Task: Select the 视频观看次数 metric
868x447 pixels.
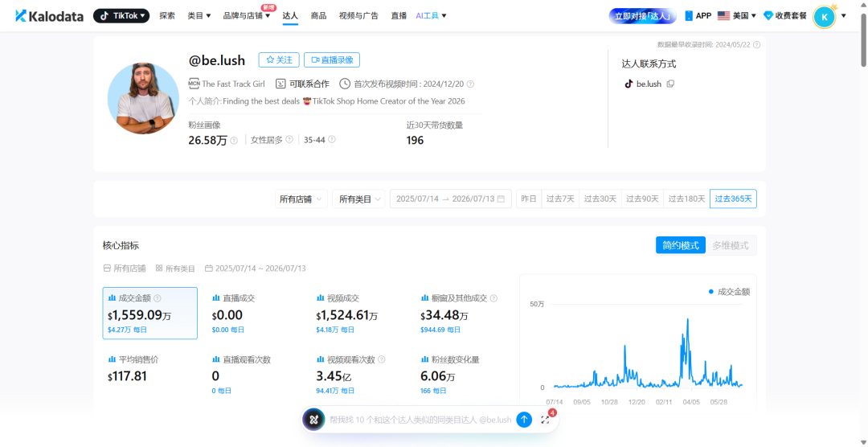Action: [x=358, y=375]
